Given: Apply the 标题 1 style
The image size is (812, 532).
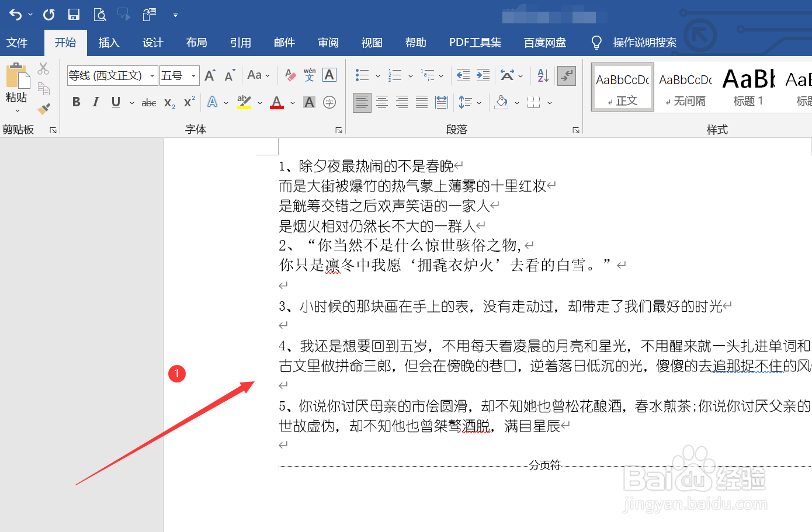Looking at the screenshot, I should point(748,87).
